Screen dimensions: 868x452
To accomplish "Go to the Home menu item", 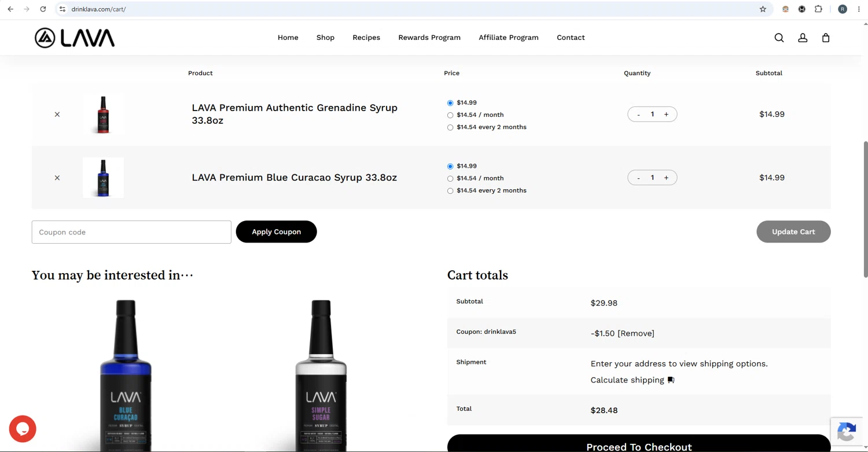I will coord(288,38).
